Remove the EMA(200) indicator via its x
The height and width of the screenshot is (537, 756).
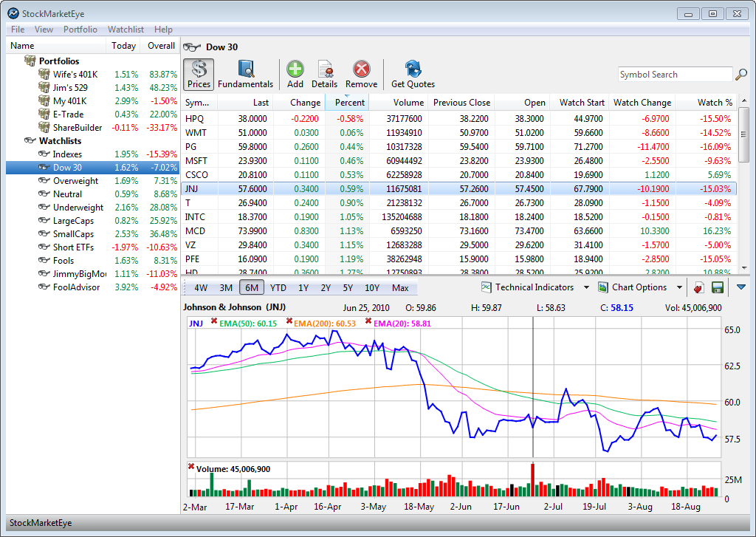click(x=289, y=321)
